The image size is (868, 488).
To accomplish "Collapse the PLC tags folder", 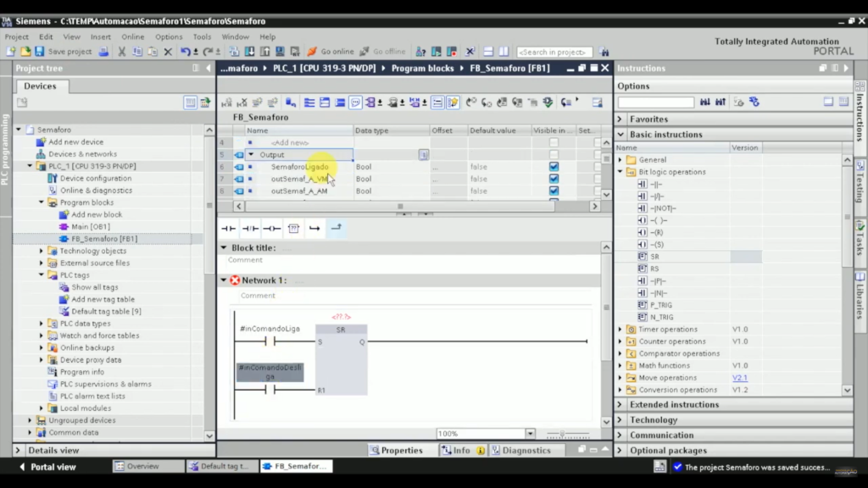I will tap(42, 275).
